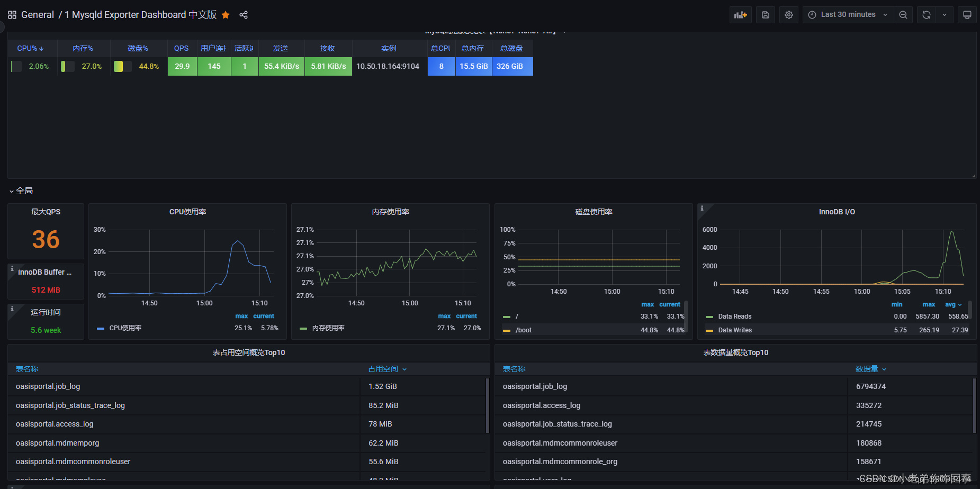Share the dashboard via share icon

(x=244, y=15)
